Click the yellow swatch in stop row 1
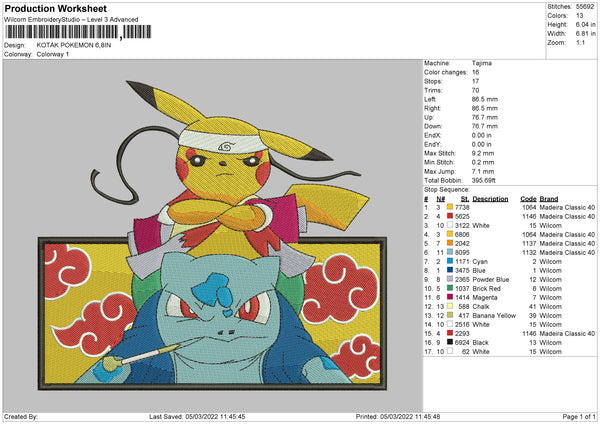The width and height of the screenshot is (600, 424). pyautogui.click(x=450, y=207)
